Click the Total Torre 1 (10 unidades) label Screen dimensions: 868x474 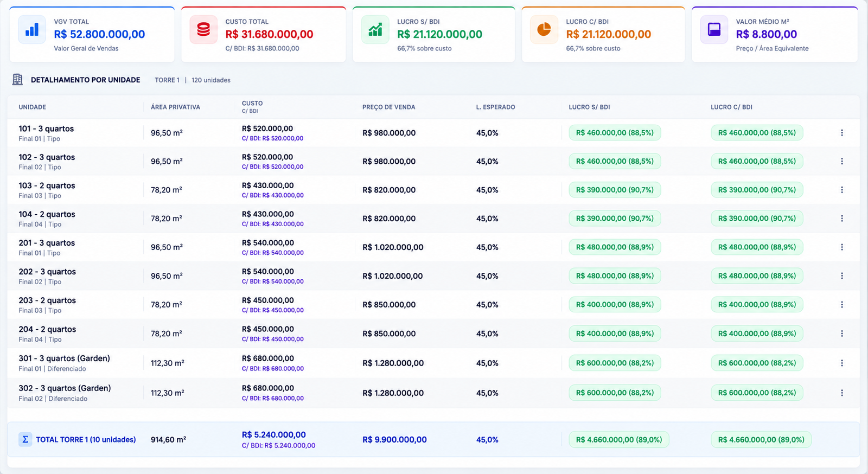coord(86,440)
